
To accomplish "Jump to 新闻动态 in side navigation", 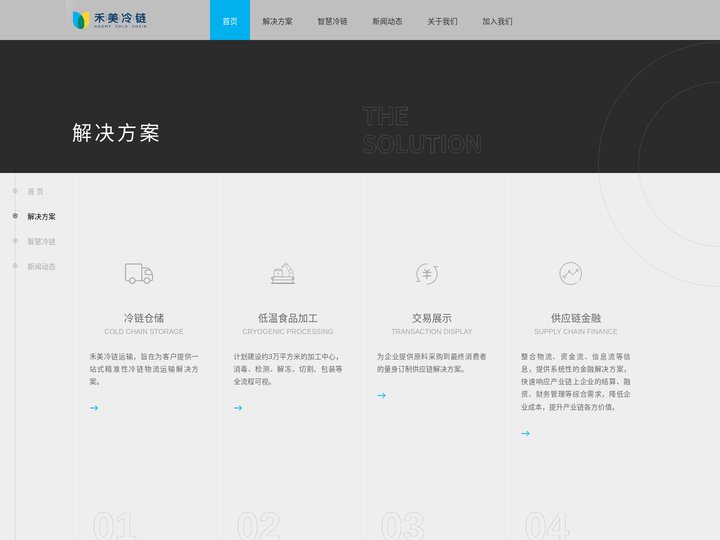I will pyautogui.click(x=41, y=266).
